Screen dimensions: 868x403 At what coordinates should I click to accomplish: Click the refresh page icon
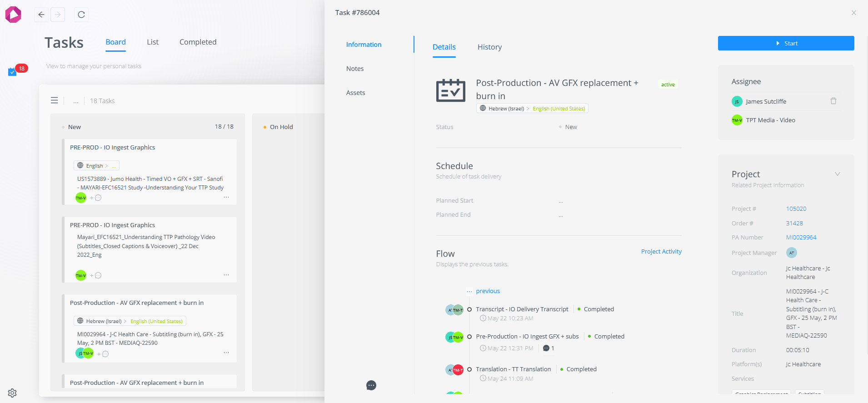[x=81, y=15]
